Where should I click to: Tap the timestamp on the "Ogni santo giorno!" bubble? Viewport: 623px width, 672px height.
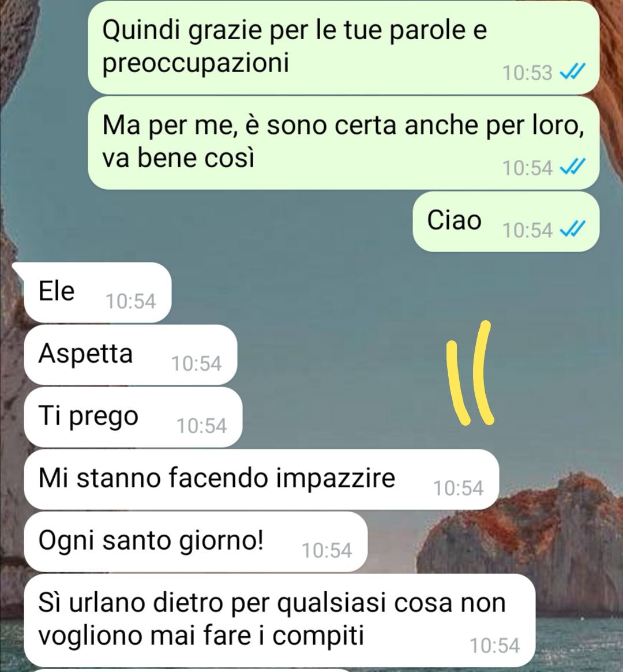point(327,550)
